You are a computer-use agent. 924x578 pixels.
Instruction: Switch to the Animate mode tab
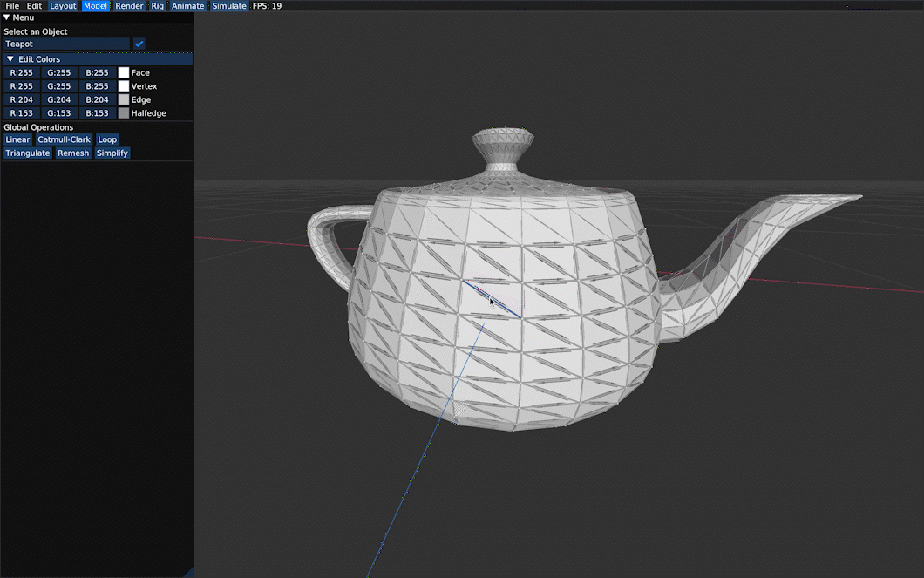click(x=187, y=6)
